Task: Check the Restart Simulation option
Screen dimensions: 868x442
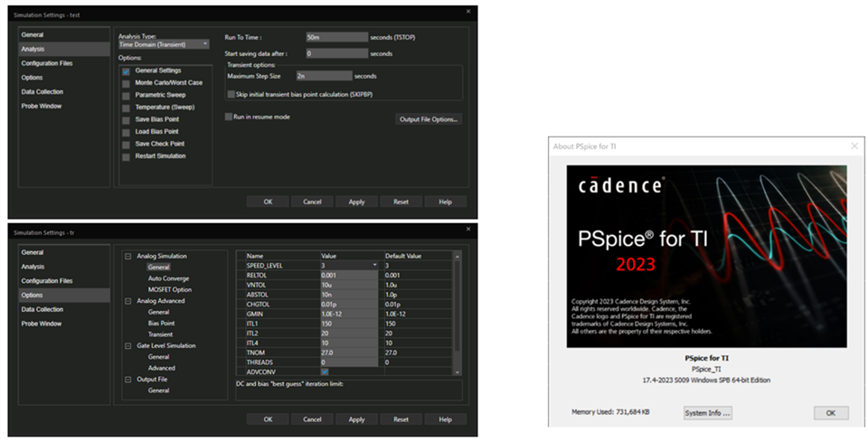Action: [127, 156]
